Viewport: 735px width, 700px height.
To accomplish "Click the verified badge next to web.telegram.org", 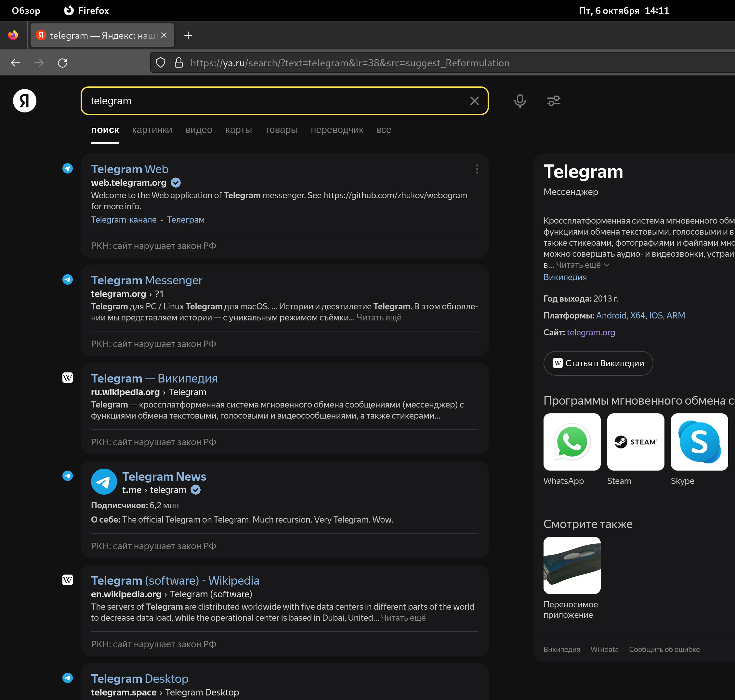I will point(176,183).
